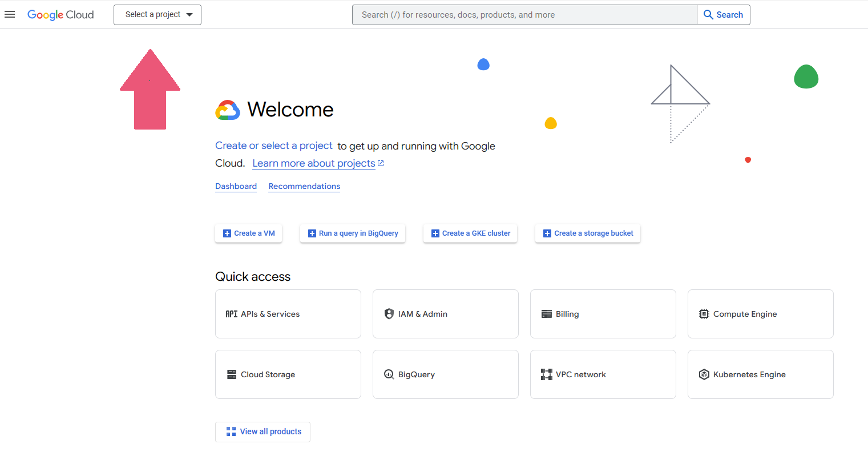Click the Google Cloud logo
Viewport: 868px width, 452px height.
pyautogui.click(x=60, y=15)
